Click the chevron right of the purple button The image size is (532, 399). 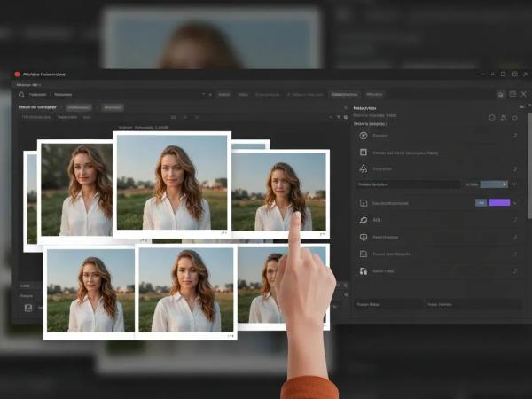(515, 202)
